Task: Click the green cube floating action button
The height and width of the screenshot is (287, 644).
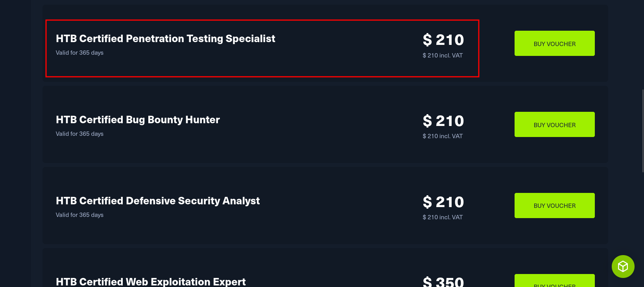Action: click(x=623, y=267)
